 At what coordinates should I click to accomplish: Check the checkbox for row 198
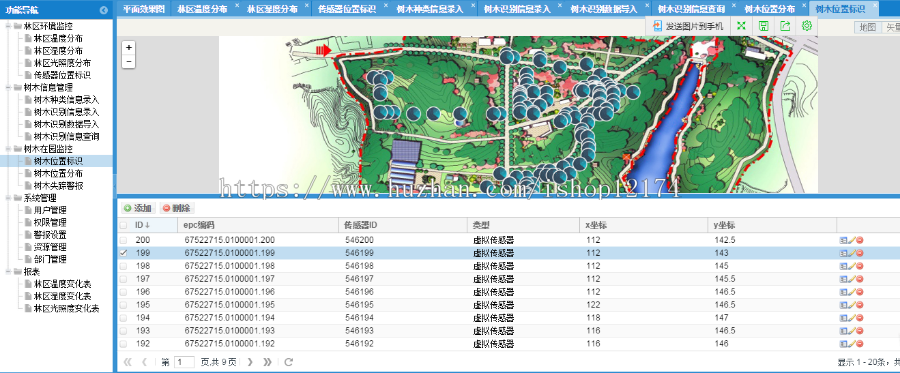(x=123, y=266)
